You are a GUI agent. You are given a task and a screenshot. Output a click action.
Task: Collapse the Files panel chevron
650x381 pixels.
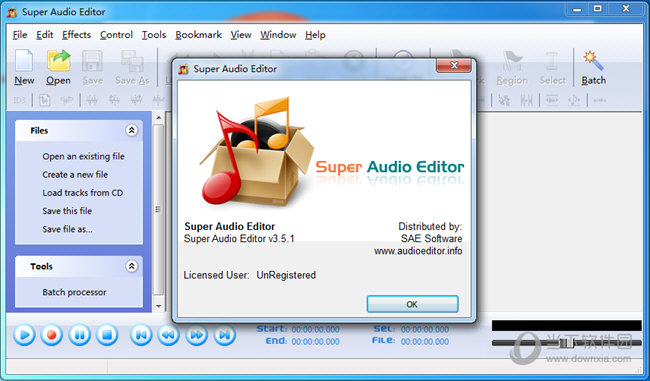pyautogui.click(x=131, y=131)
